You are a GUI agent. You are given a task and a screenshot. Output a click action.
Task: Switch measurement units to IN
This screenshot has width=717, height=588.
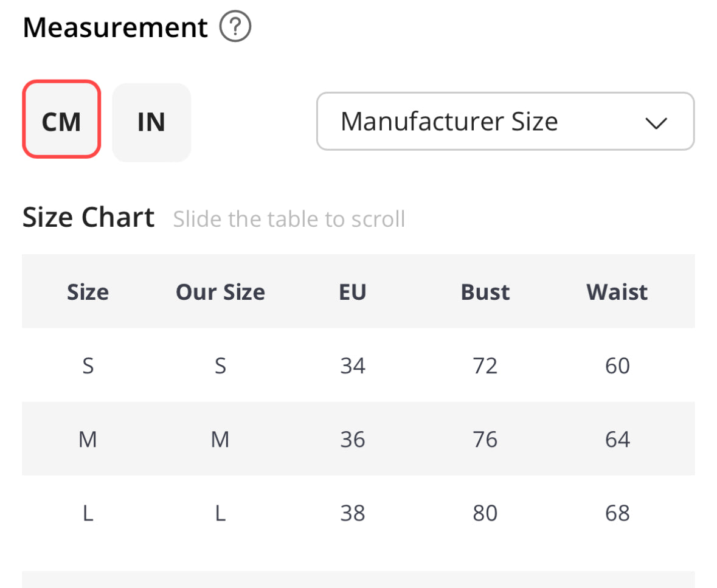click(x=151, y=122)
